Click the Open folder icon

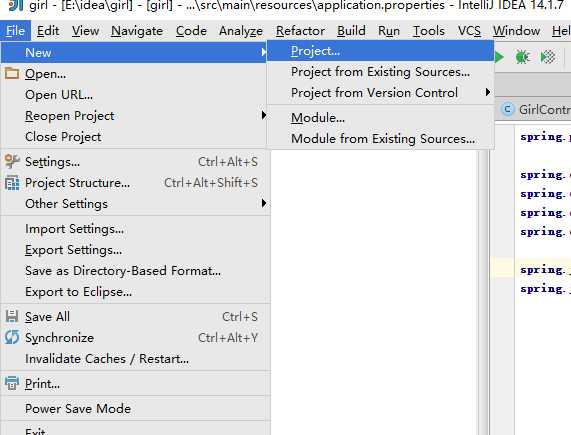click(x=12, y=73)
